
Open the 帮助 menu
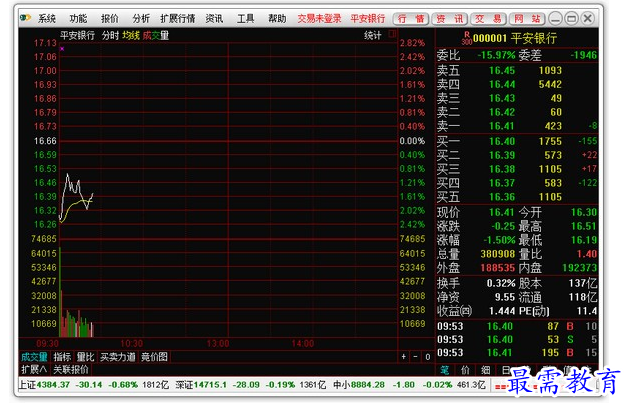click(277, 18)
